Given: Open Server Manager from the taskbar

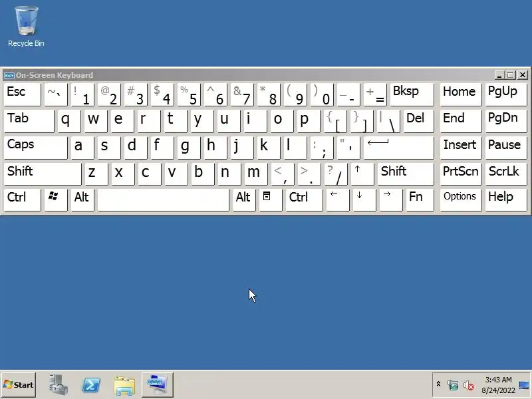Looking at the screenshot, I should (58, 385).
